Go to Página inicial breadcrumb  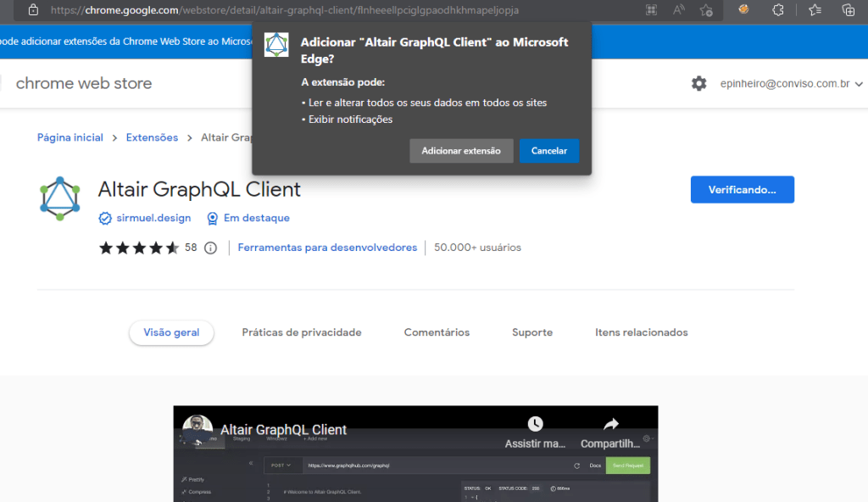point(70,137)
